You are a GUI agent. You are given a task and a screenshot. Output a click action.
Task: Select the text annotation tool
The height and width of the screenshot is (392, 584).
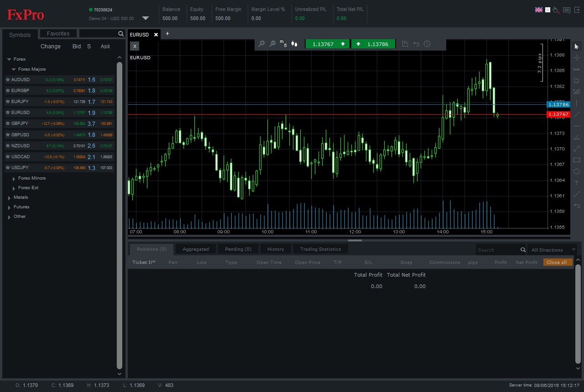pos(577,183)
